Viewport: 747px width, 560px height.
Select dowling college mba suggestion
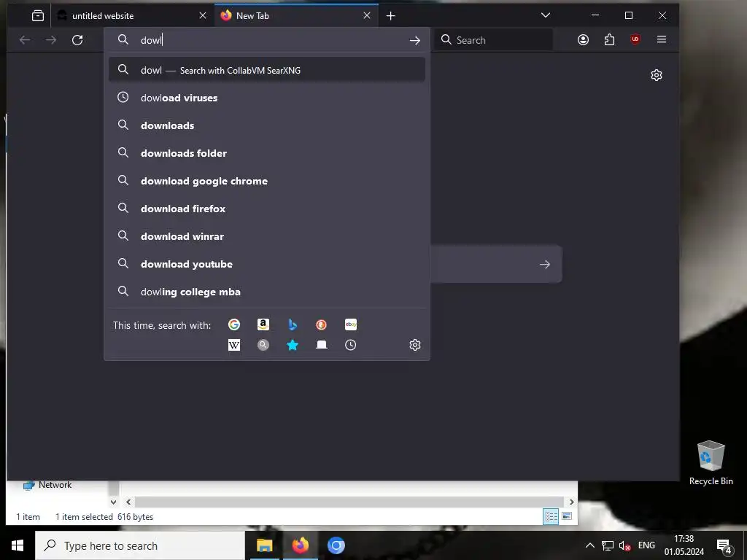pyautogui.click(x=267, y=291)
